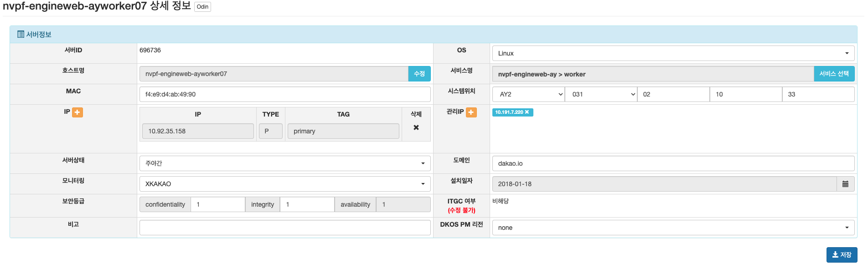Click the orange plus icon beside IP label
Viewport: 868px width, 269px height.
coord(77,112)
